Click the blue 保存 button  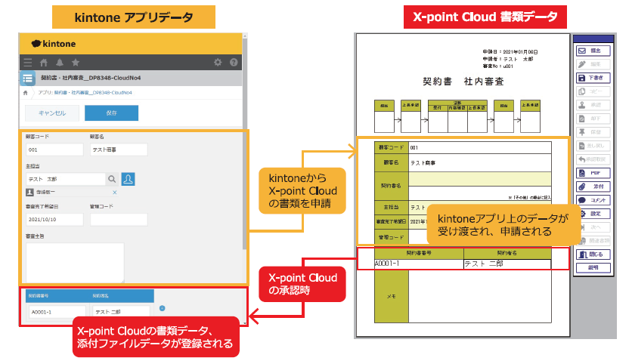(111, 113)
